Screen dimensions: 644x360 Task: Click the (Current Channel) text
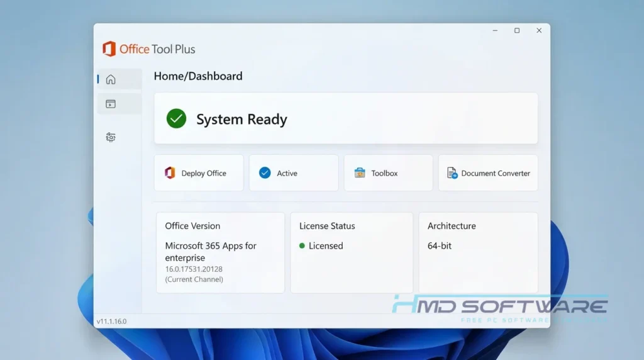[194, 279]
